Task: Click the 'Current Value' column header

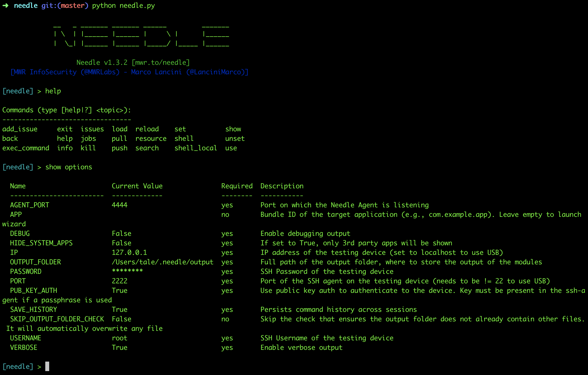Action: tap(137, 186)
